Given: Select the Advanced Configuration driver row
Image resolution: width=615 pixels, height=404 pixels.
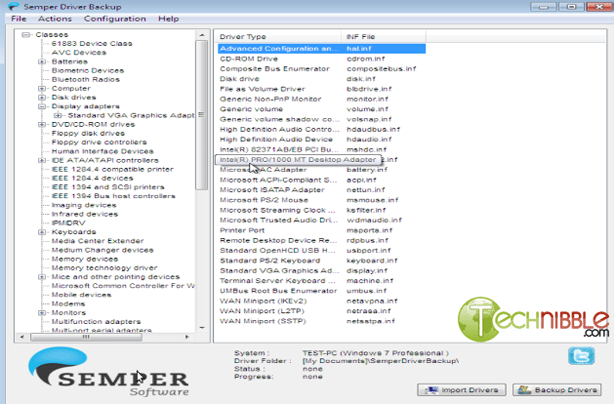Looking at the screenshot, I should 322,49.
